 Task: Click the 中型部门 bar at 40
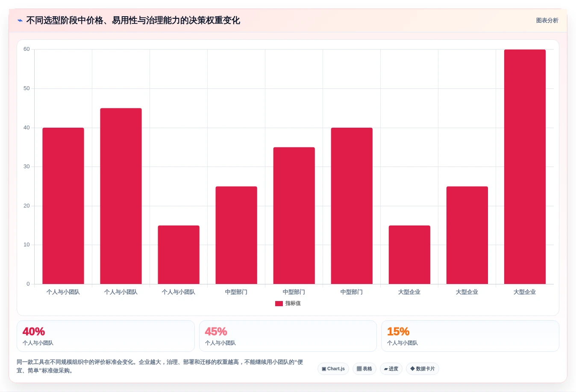[352, 206]
